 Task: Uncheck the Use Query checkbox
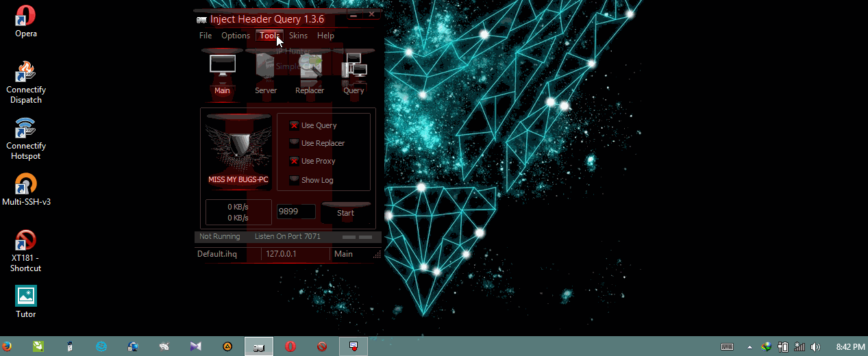pos(294,125)
